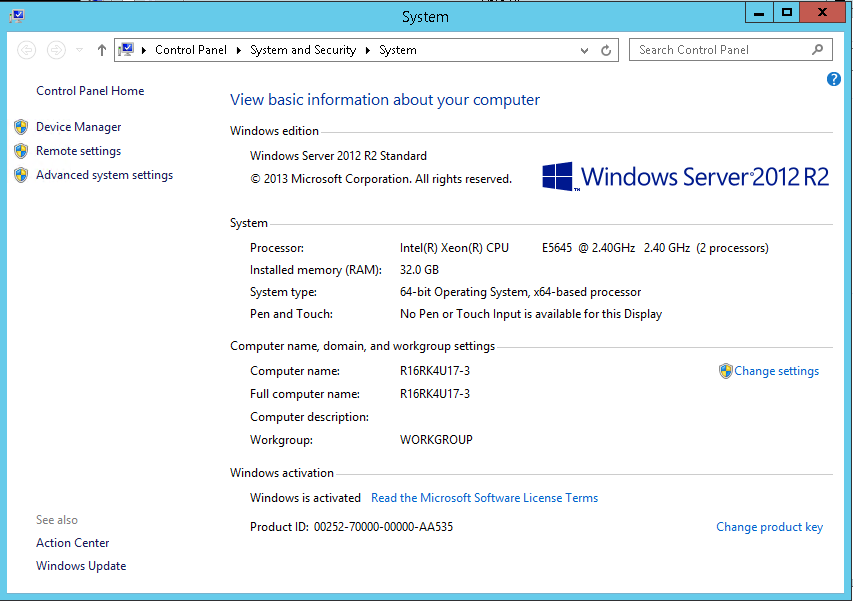Image resolution: width=853 pixels, height=601 pixels.
Task: Open Help with the question mark icon
Action: [834, 79]
